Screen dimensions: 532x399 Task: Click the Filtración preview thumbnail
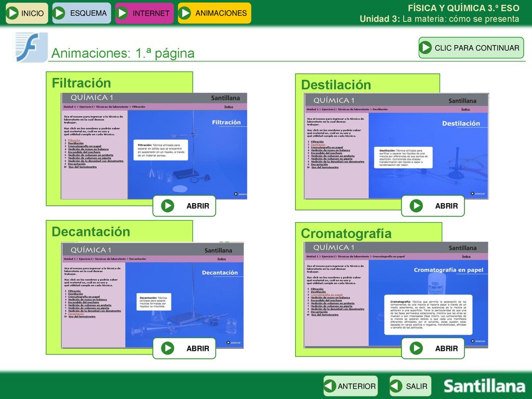point(154,146)
